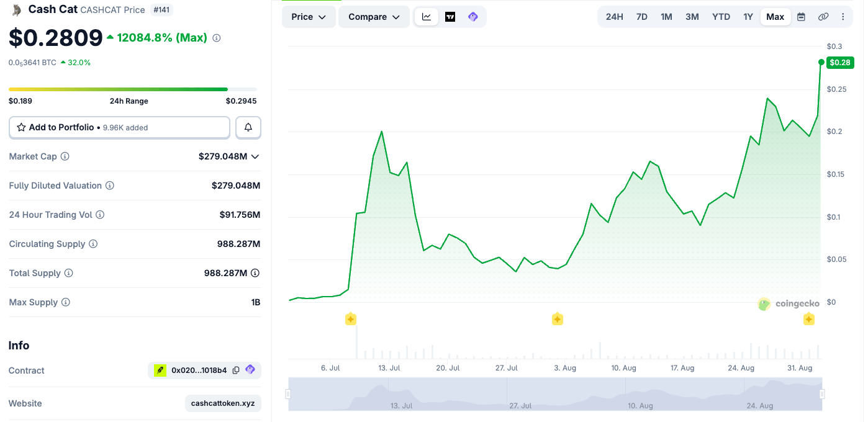Click the navigator mini chart area
The width and height of the screenshot is (868, 422).
(555, 394)
